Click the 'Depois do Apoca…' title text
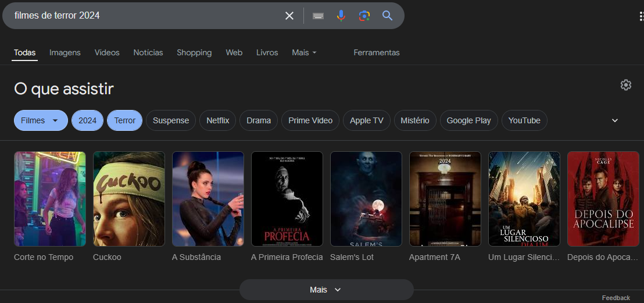This screenshot has height=303, width=644. click(x=603, y=258)
